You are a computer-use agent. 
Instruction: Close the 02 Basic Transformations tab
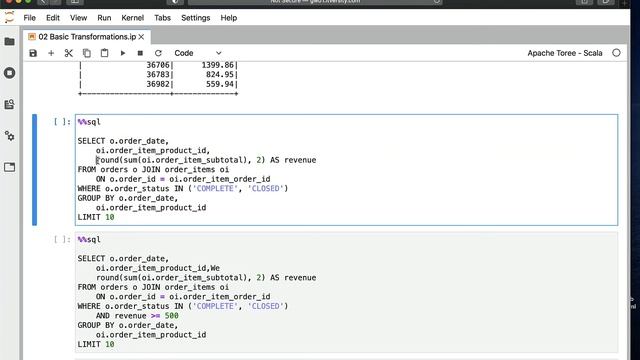click(x=141, y=37)
